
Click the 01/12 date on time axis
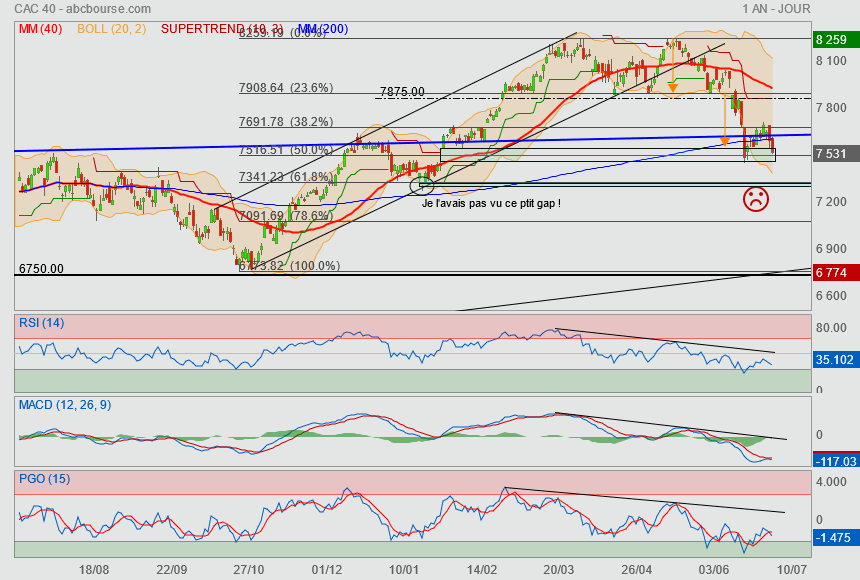coord(327,570)
